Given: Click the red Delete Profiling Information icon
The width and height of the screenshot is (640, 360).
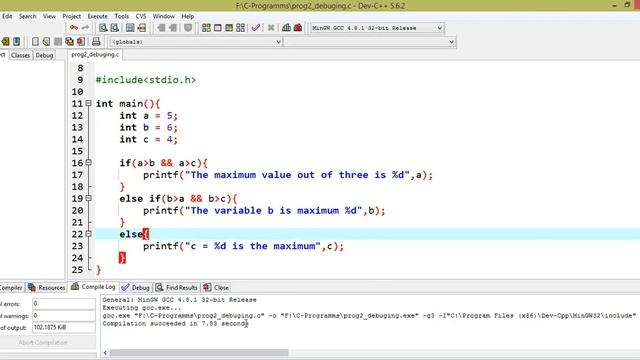Looking at the screenshot, I should pos(298,28).
